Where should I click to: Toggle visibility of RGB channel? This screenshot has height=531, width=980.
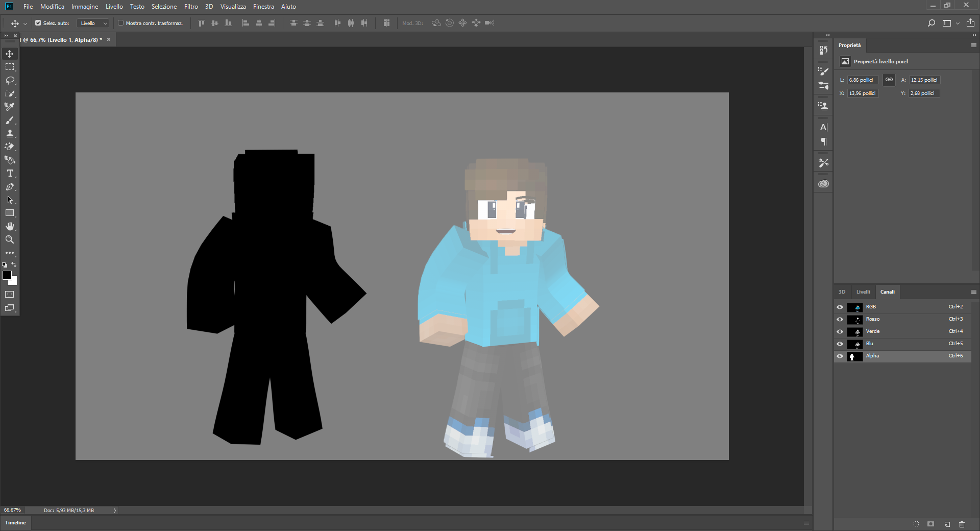[840, 307]
